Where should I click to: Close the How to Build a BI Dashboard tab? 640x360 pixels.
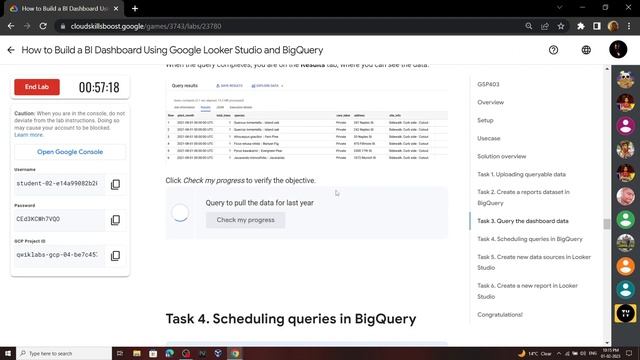[116, 8]
